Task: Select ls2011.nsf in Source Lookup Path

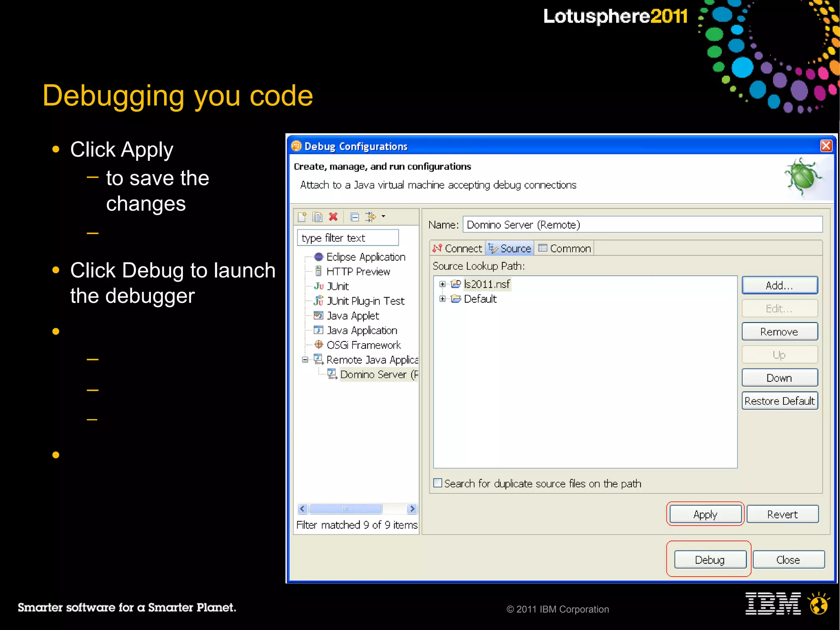Action: (x=487, y=284)
